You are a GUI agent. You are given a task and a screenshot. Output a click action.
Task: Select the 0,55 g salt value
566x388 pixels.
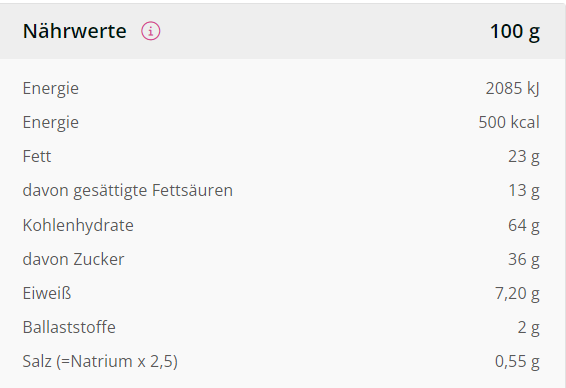[x=517, y=362]
